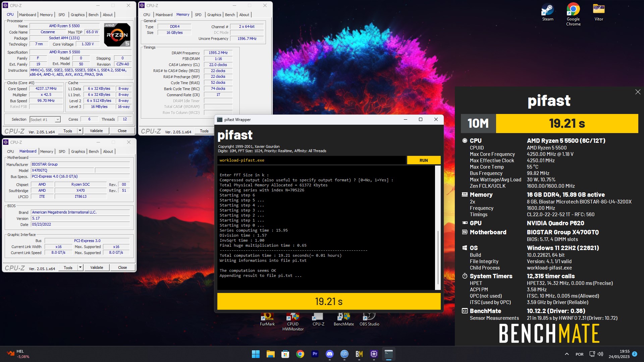Select Memory tab in CPU-Z CPU window
Screen dimensions: 644x362
[x=46, y=15]
